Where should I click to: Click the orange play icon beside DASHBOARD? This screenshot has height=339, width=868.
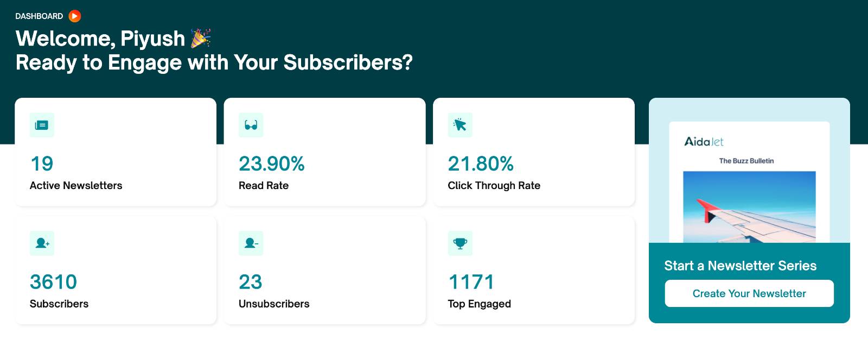click(x=75, y=16)
